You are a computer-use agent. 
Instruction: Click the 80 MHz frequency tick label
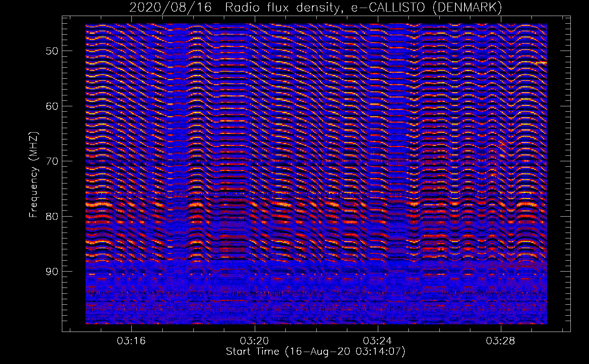pos(52,217)
